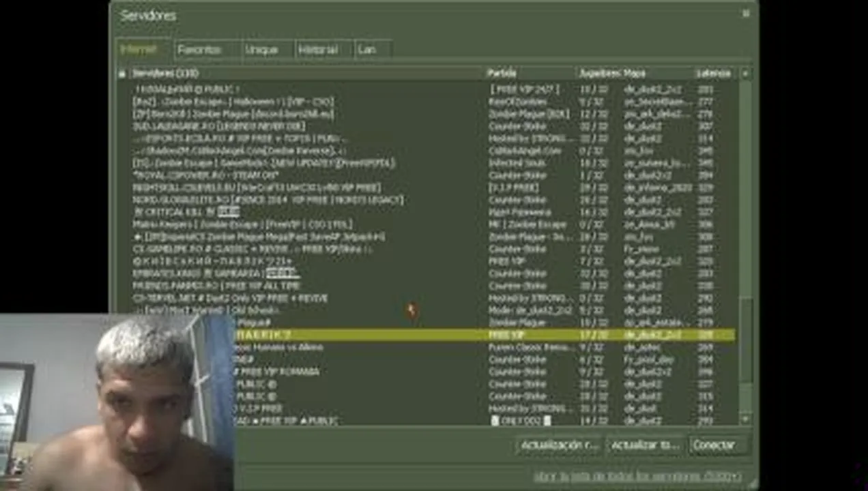Click the fy_pool_day map cell
Image resolution: width=868 pixels, height=491 pixels.
pyautogui.click(x=649, y=359)
